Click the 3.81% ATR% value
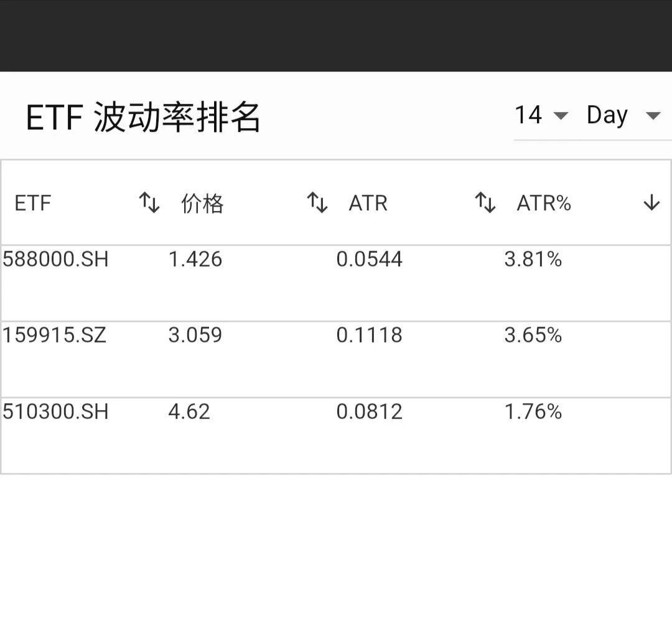 tap(533, 259)
